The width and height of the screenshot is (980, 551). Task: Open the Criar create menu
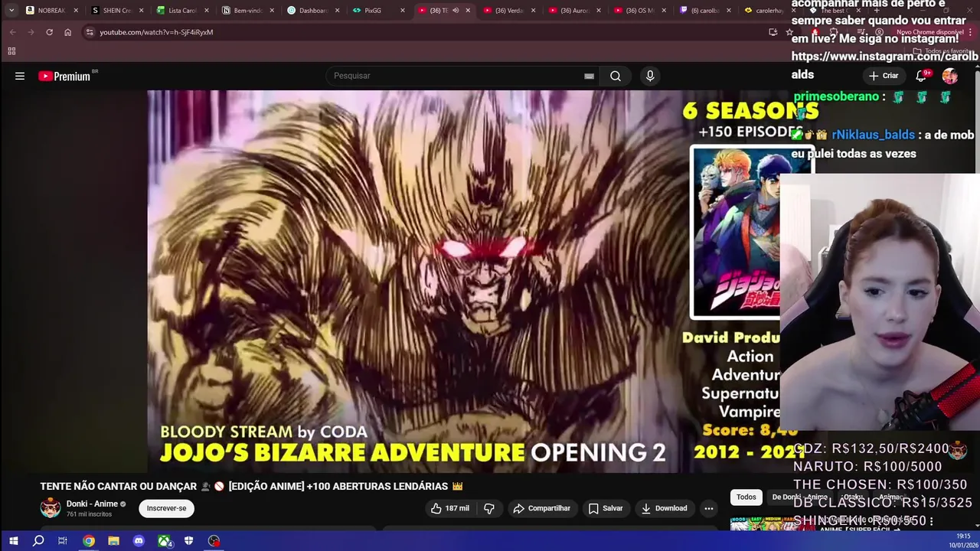tap(884, 76)
